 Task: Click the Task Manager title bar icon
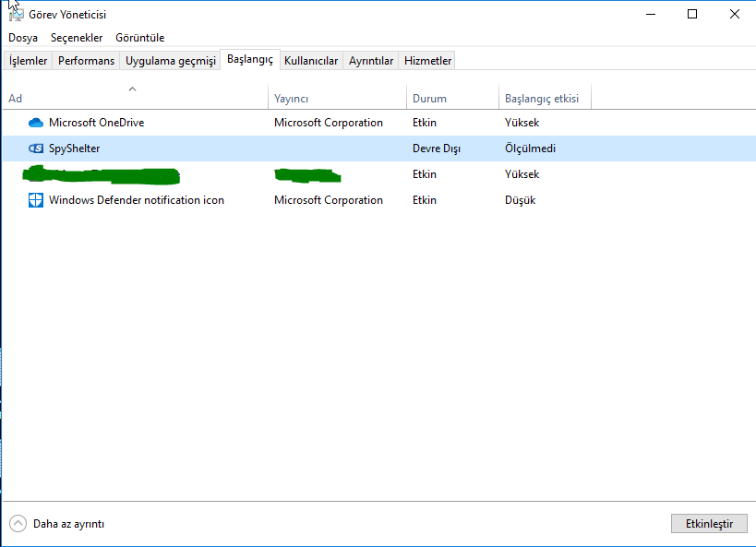point(16,15)
